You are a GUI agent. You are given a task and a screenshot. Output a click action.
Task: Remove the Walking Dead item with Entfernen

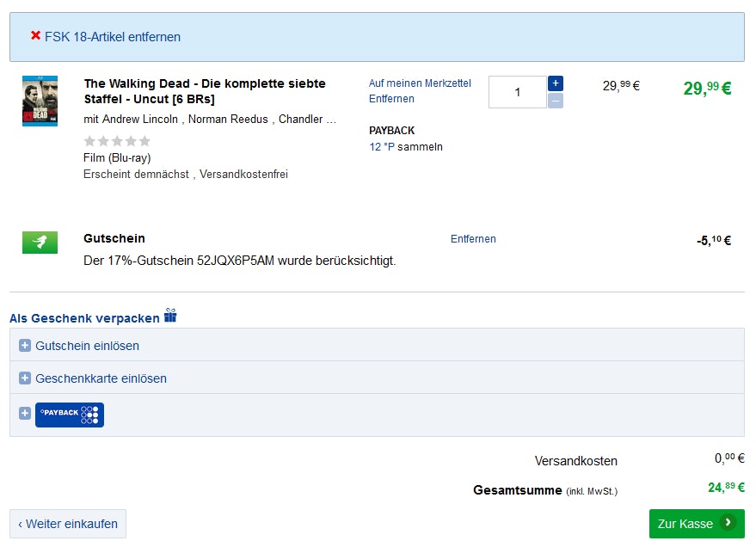coord(391,99)
